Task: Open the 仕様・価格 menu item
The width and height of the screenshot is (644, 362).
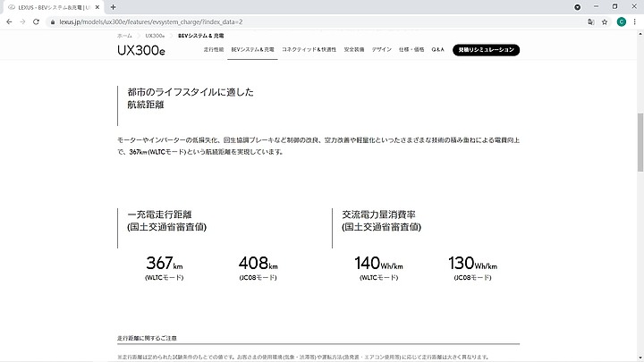Action: [411, 50]
